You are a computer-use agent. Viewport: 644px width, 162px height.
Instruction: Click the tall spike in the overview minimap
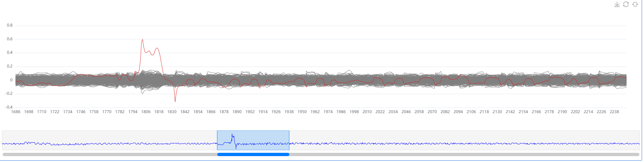[232, 135]
